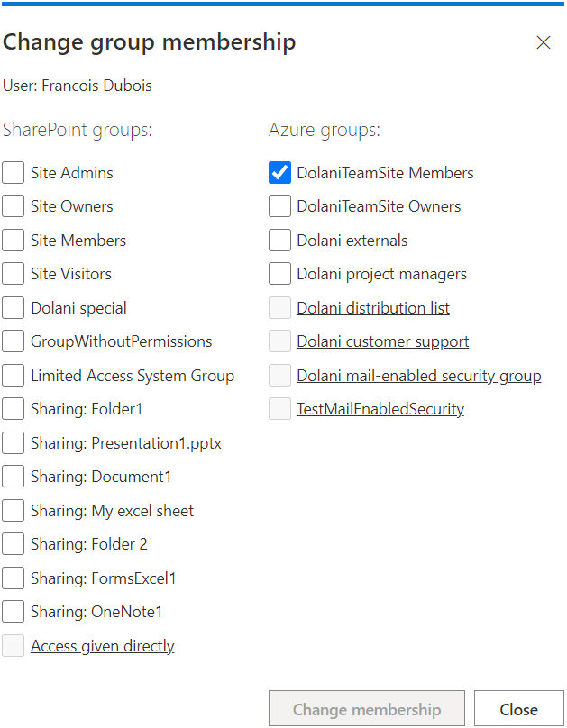Open the Dolani mail-enabled security group link

[x=419, y=376]
